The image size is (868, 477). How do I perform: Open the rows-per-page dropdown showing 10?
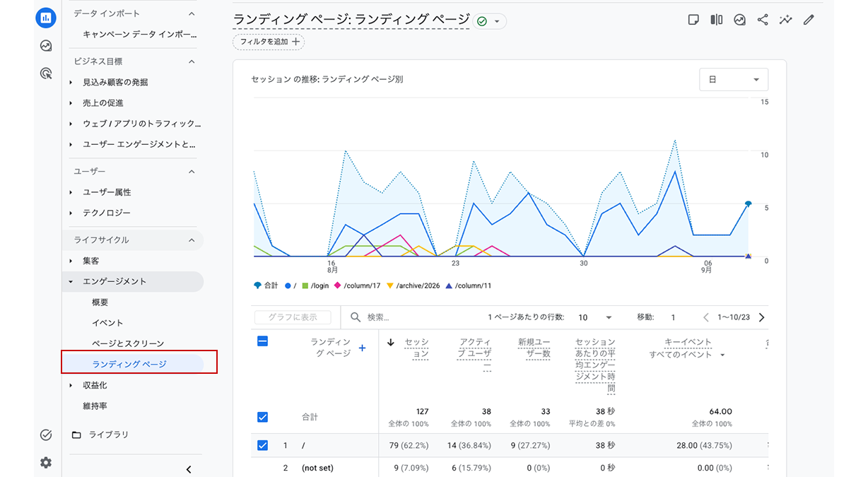pos(595,318)
